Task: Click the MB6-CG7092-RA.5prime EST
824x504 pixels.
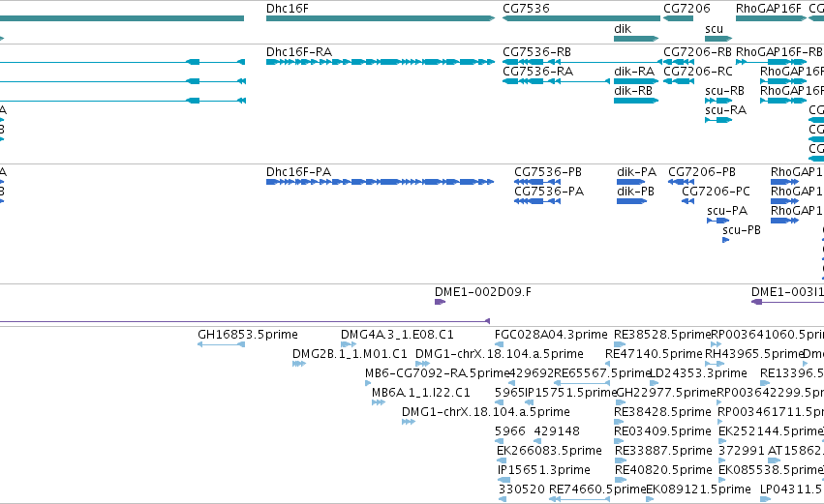Action: point(368,384)
